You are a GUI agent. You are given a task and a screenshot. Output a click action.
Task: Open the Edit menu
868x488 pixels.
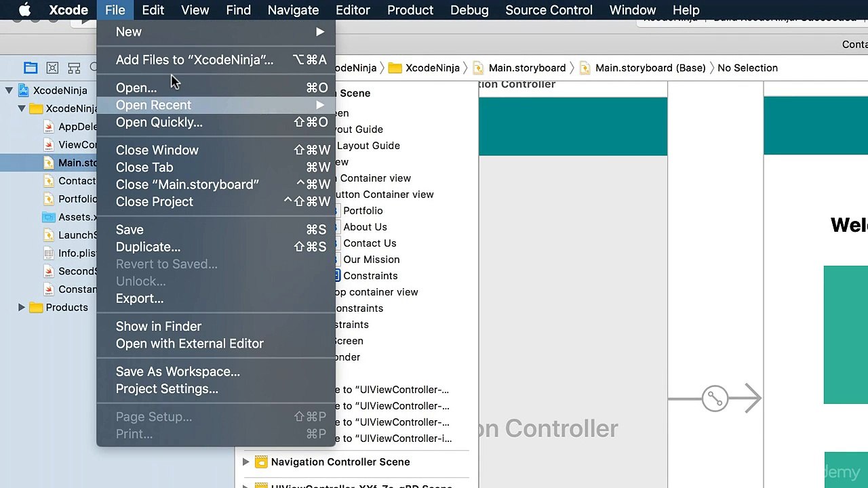coord(153,10)
